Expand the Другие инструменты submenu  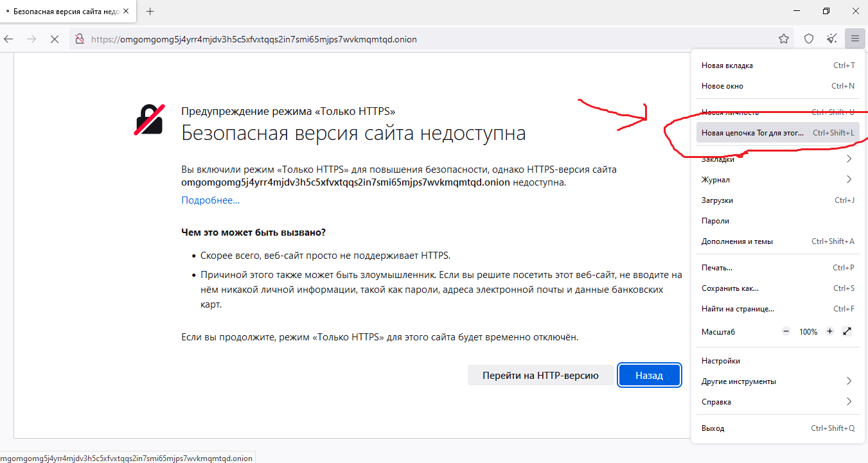777,381
